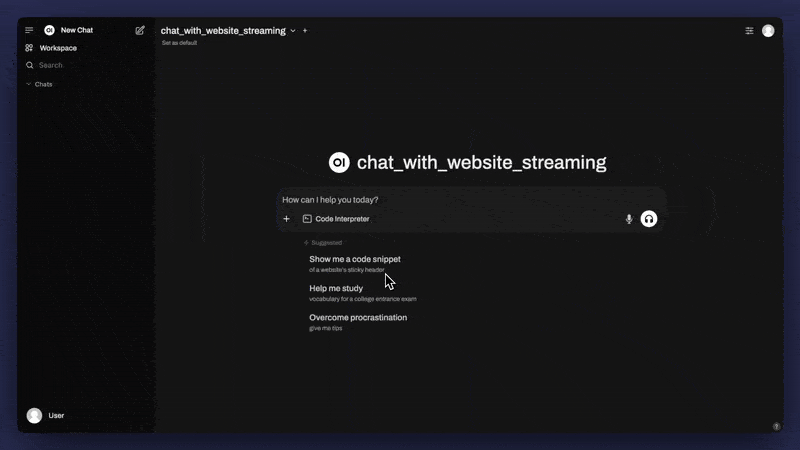Screen dimensions: 800x450
Task: Click the 'Set as default' link
Action: pos(179,43)
